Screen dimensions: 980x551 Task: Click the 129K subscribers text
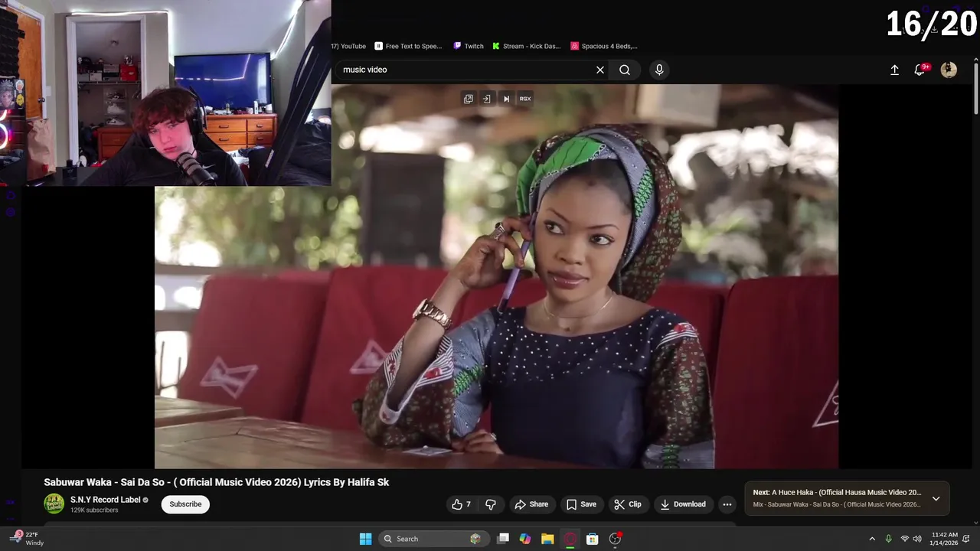tap(94, 510)
